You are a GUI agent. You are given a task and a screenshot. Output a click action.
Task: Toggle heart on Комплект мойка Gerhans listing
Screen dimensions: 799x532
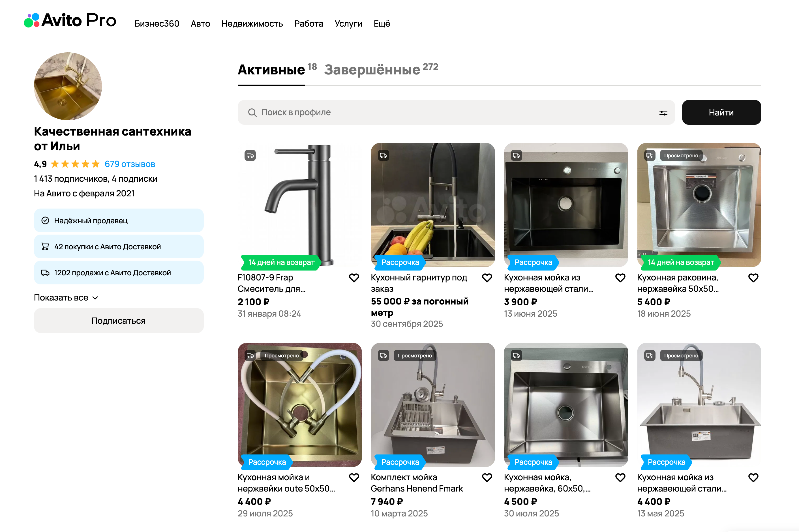(x=487, y=478)
